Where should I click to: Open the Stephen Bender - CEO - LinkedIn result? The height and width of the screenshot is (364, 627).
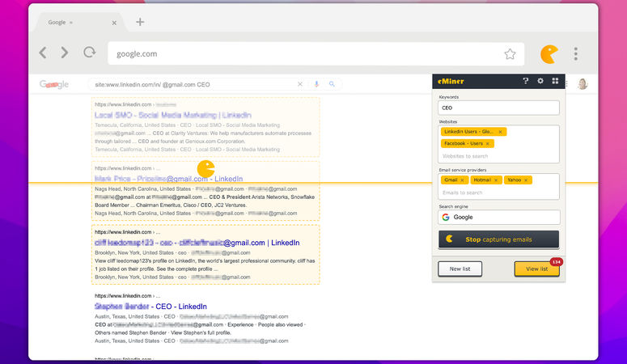[x=150, y=307]
